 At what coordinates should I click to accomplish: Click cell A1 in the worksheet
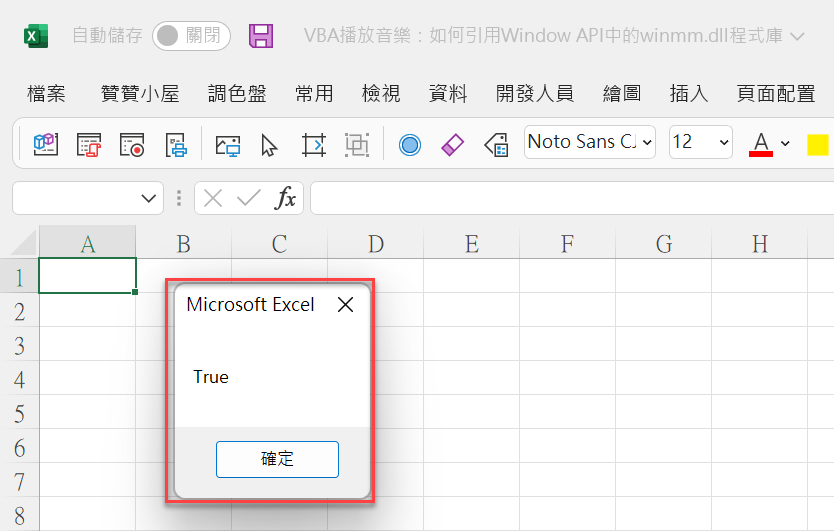88,276
